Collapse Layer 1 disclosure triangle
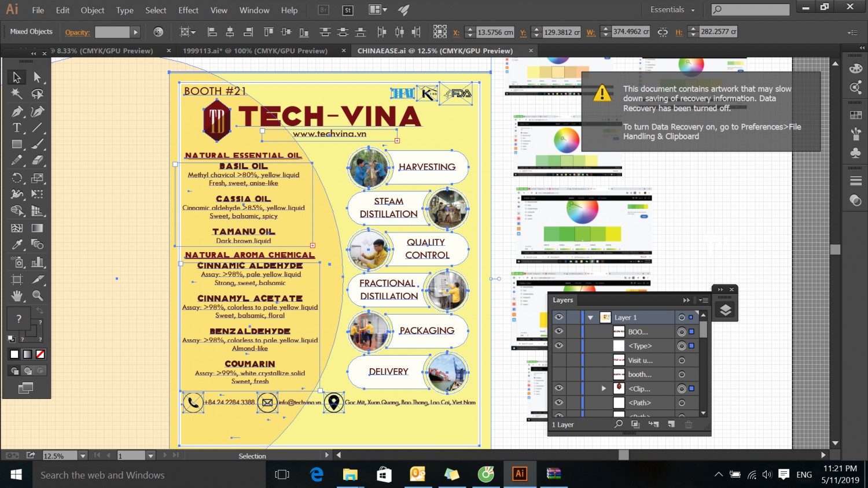The image size is (868, 488). click(x=590, y=317)
